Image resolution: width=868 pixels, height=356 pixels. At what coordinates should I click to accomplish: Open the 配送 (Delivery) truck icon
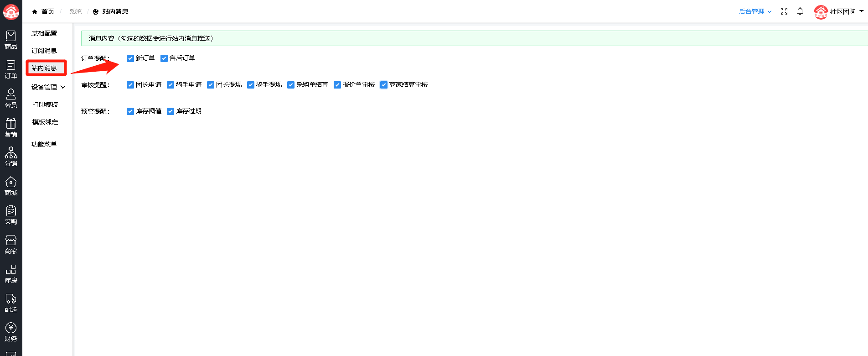pyautogui.click(x=11, y=303)
